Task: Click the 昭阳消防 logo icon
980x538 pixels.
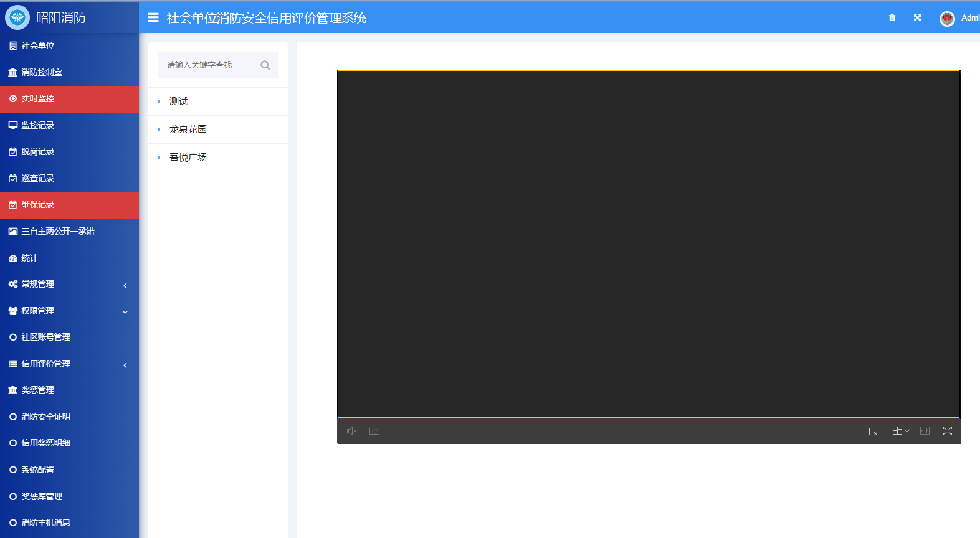Action: pyautogui.click(x=17, y=17)
